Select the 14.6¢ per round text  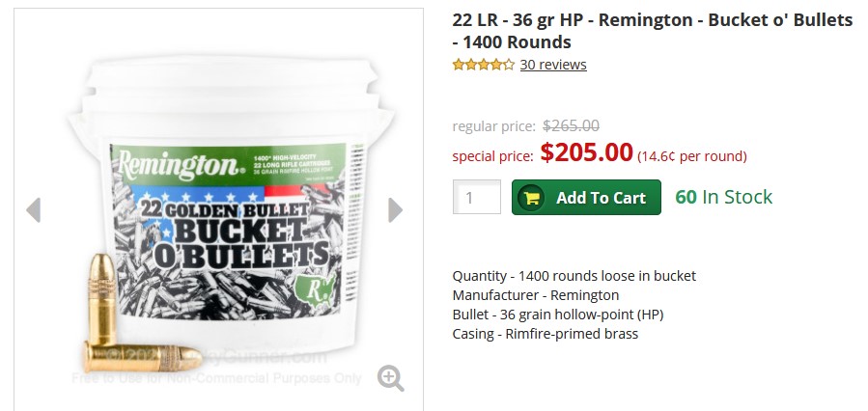coord(692,156)
